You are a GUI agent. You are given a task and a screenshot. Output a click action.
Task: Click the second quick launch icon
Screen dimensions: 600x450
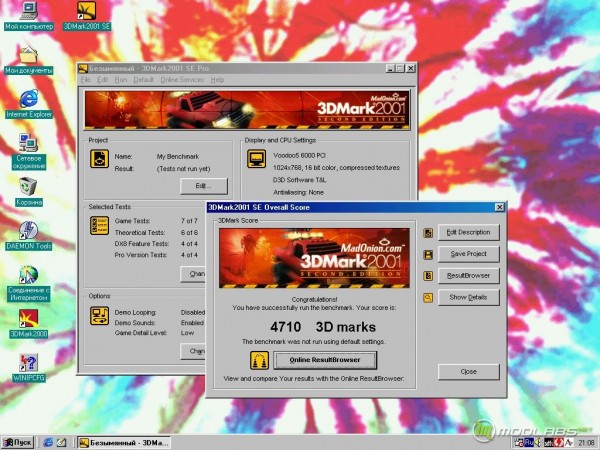pyautogui.click(x=62, y=443)
